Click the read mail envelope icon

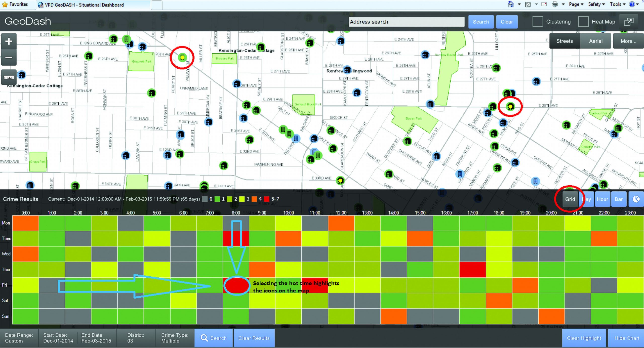tap(544, 4)
